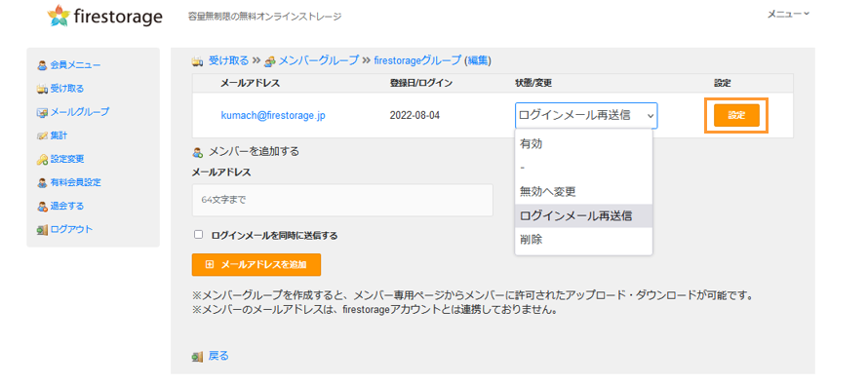Click ログアウト in the sidebar
Image resolution: width=868 pixels, height=385 pixels.
[x=71, y=229]
